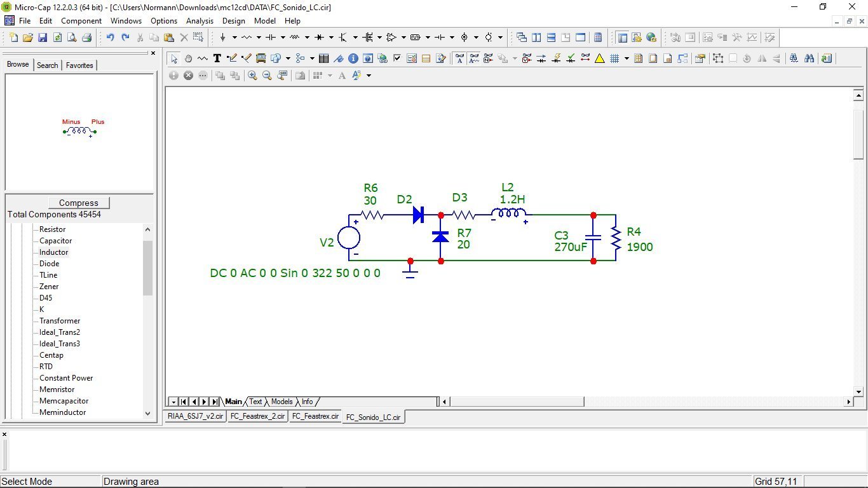Save the circuit with the floppy icon
Image resolution: width=868 pixels, height=488 pixels.
[43, 37]
